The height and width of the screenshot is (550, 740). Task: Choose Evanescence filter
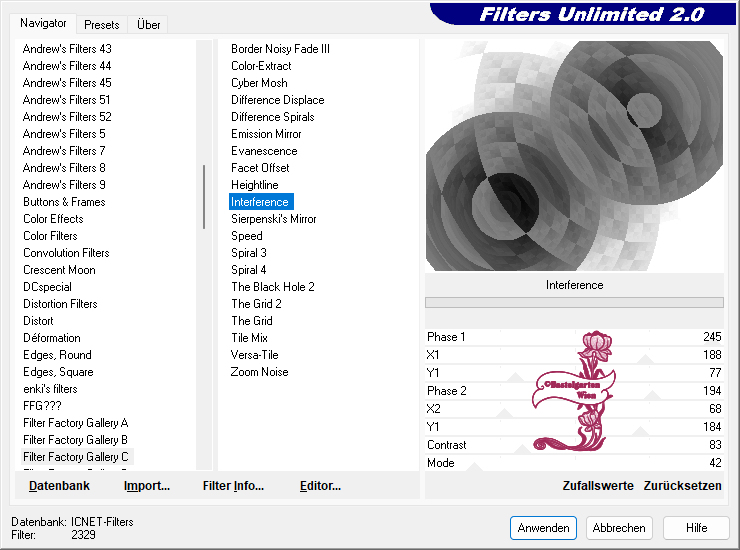click(x=264, y=151)
